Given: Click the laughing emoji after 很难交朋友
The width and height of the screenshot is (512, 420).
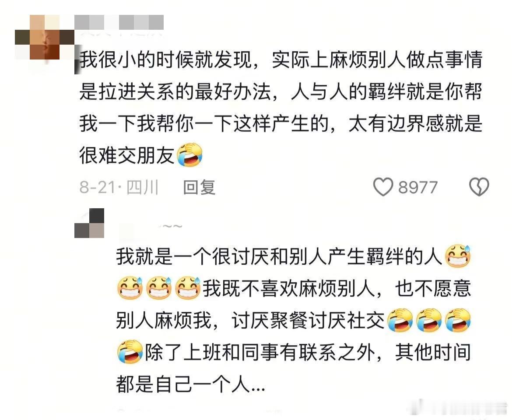Looking at the screenshot, I should coord(189,155).
